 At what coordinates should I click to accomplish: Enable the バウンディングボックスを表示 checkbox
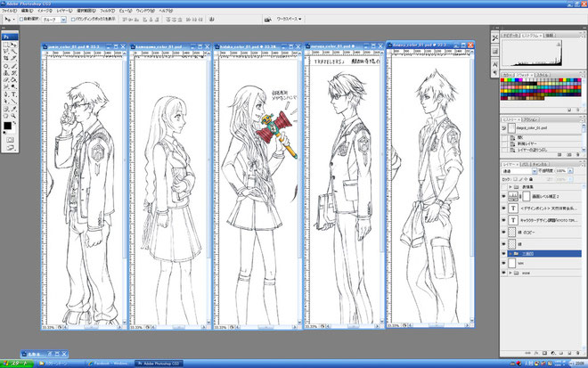point(73,19)
